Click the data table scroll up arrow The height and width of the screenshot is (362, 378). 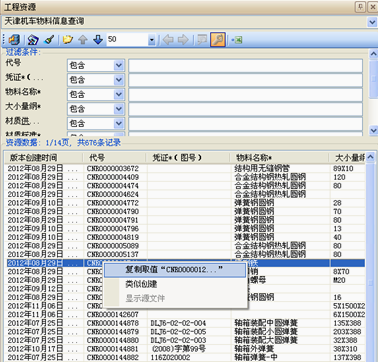(370, 158)
